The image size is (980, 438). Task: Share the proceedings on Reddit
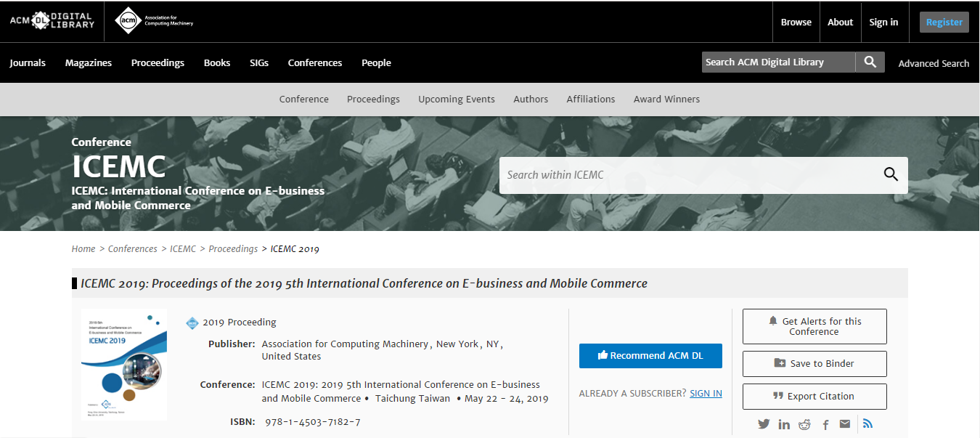tap(804, 424)
